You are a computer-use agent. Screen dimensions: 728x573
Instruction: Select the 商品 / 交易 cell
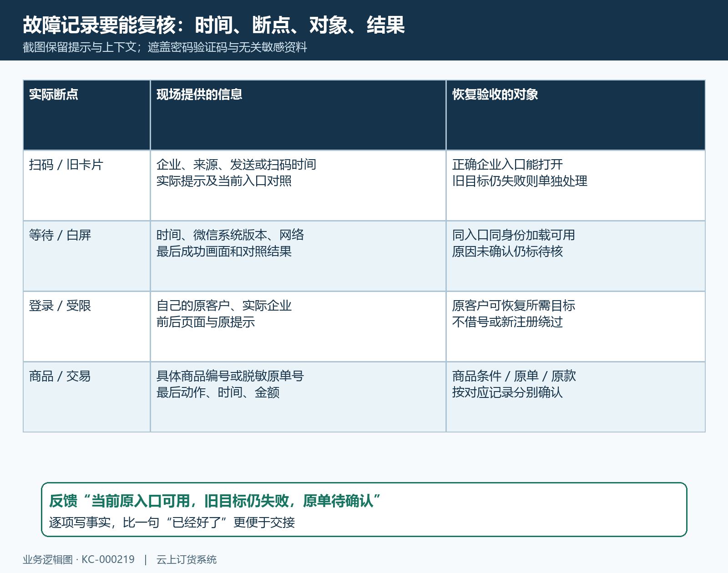[x=86, y=397]
